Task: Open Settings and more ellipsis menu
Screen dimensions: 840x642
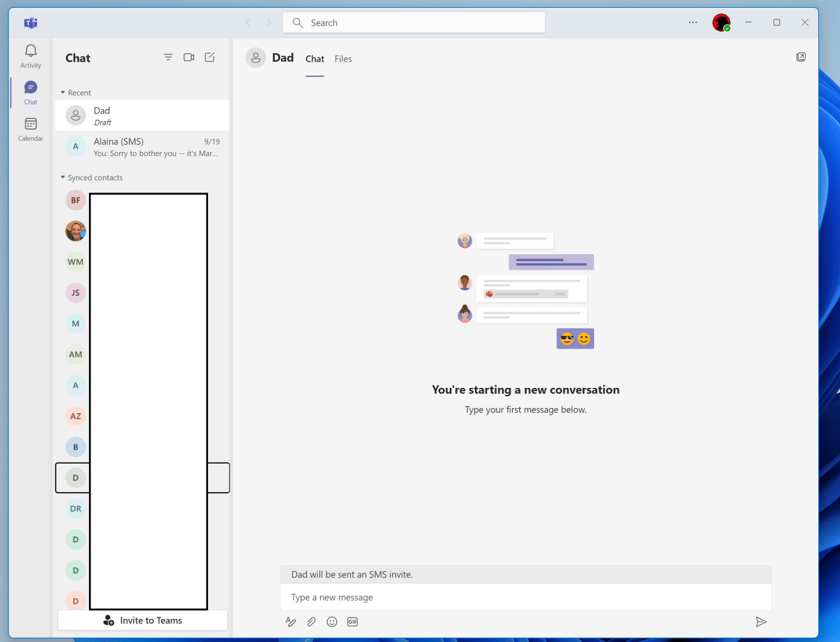Action: click(x=693, y=22)
